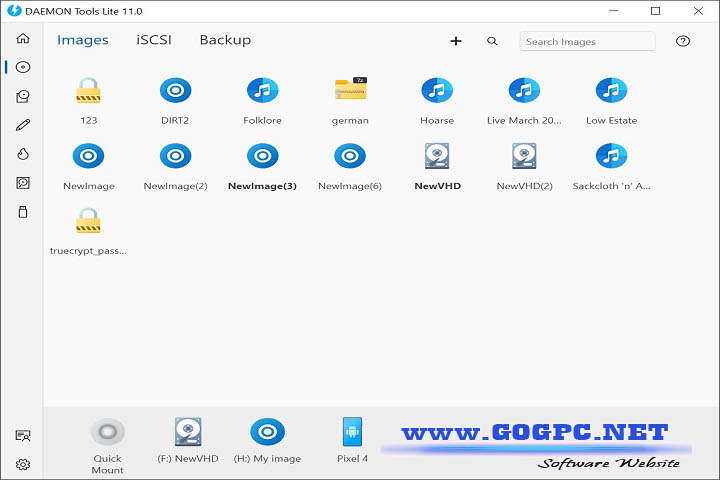
Task: Open the bootable USB sidebar icon
Action: tap(23, 212)
